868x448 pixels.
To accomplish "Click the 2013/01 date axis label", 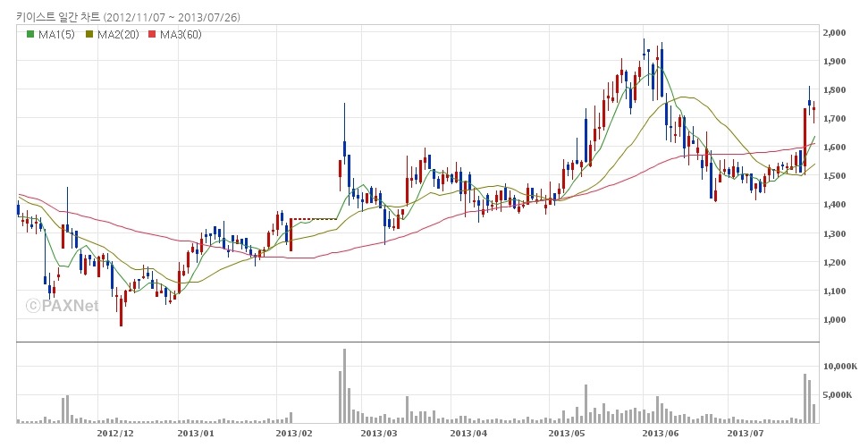I will tap(196, 433).
